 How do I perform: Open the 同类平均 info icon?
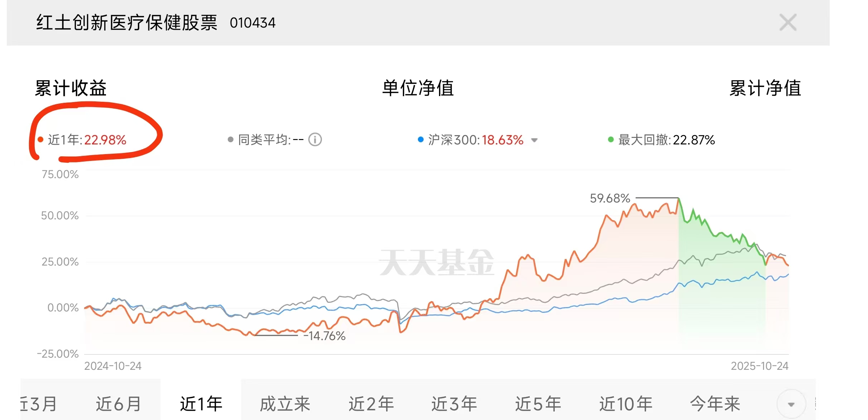315,139
